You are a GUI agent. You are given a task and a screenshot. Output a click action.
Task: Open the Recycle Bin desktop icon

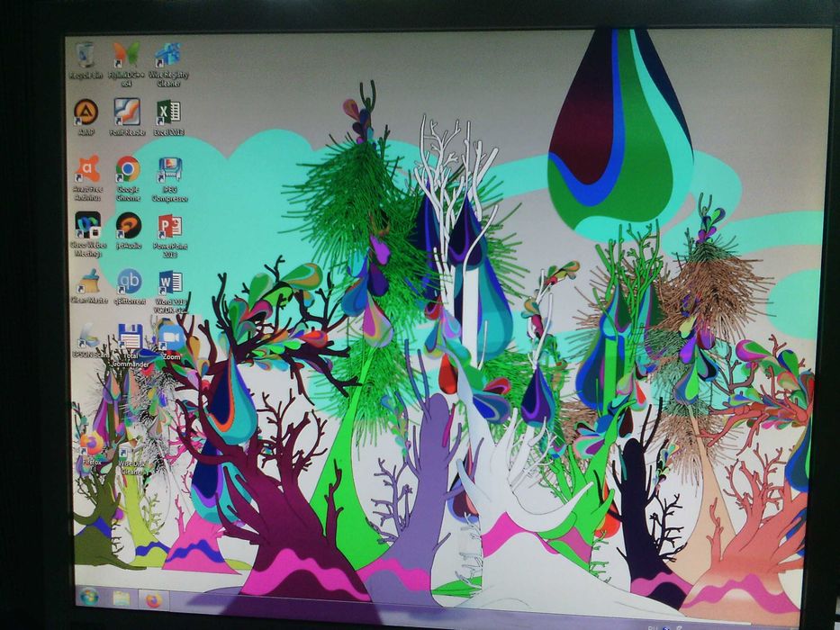click(86, 60)
